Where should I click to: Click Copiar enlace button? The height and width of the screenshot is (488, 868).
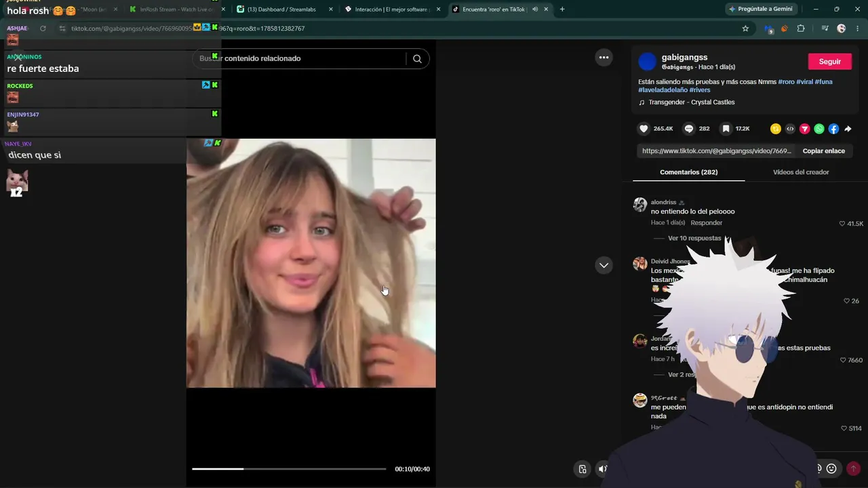(x=824, y=151)
